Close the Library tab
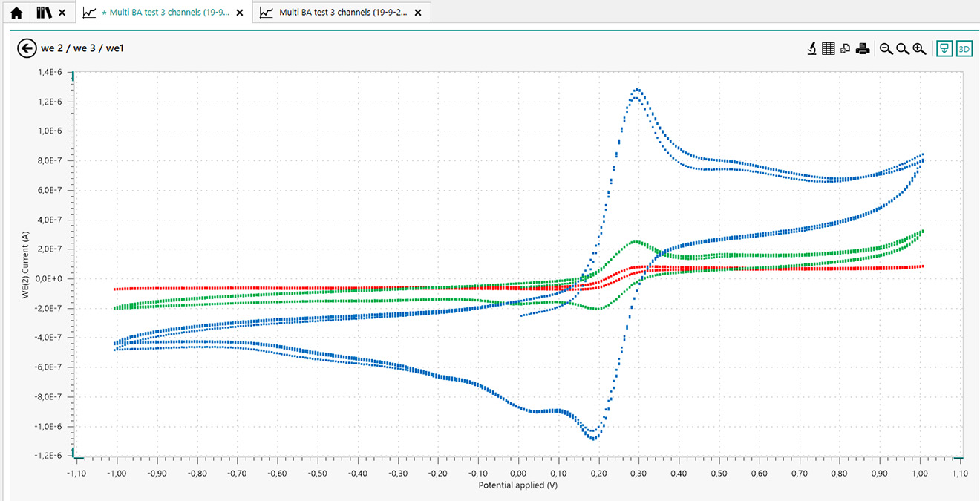The width and height of the screenshot is (980, 501). [62, 13]
